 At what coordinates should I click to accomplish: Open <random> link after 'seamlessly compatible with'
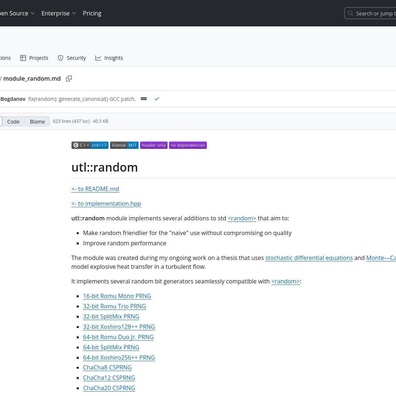[x=286, y=281]
